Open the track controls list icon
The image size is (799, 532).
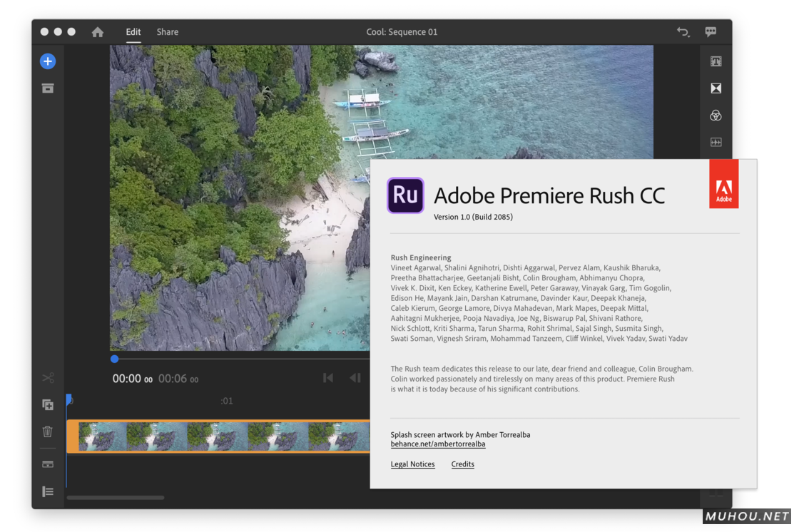pyautogui.click(x=48, y=492)
